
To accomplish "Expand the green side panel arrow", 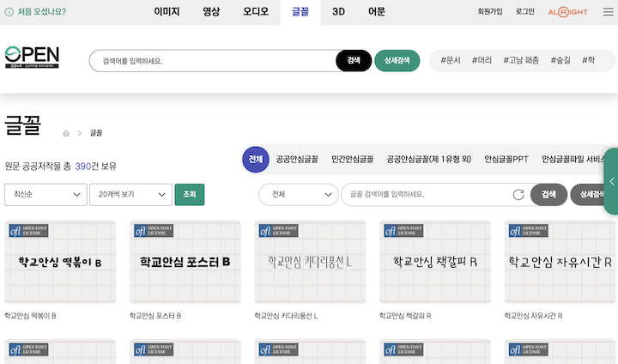I will pos(612,181).
